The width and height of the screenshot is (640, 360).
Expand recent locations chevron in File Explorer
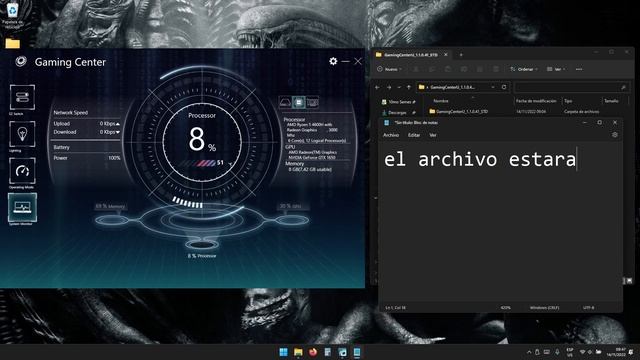coord(399,87)
